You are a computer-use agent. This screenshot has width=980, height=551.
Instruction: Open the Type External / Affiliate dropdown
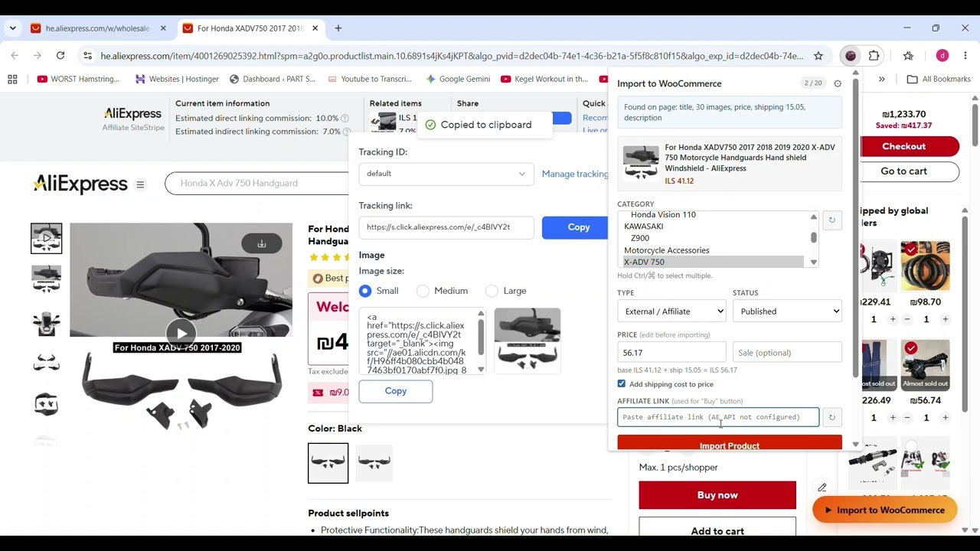[x=671, y=311]
